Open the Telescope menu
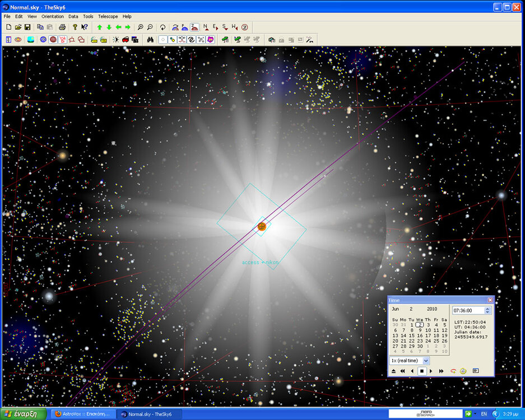The image size is (525, 420). (108, 16)
